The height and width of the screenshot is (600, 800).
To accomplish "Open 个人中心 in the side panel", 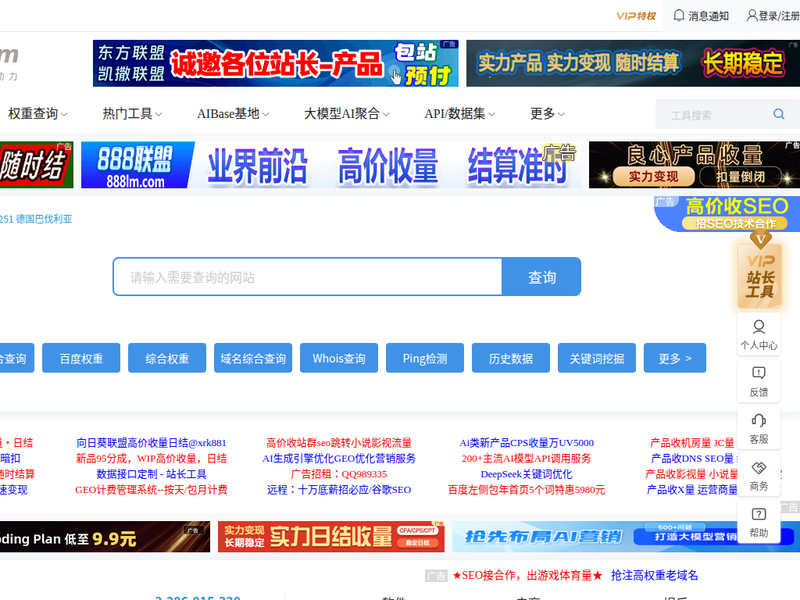I will [759, 335].
